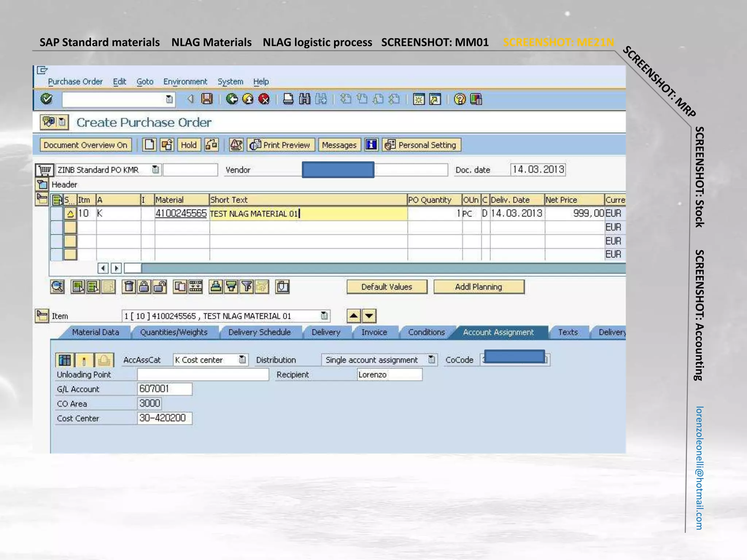Collapse the Item overview section expander

click(42, 199)
